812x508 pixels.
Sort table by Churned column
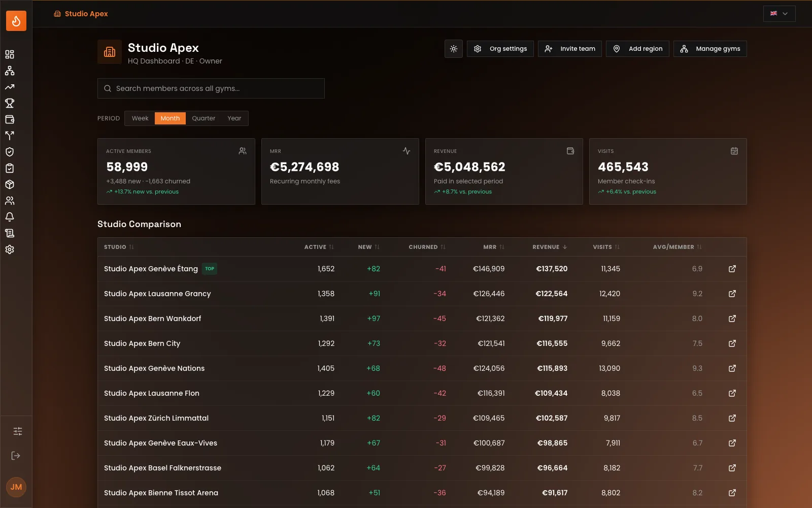point(427,247)
